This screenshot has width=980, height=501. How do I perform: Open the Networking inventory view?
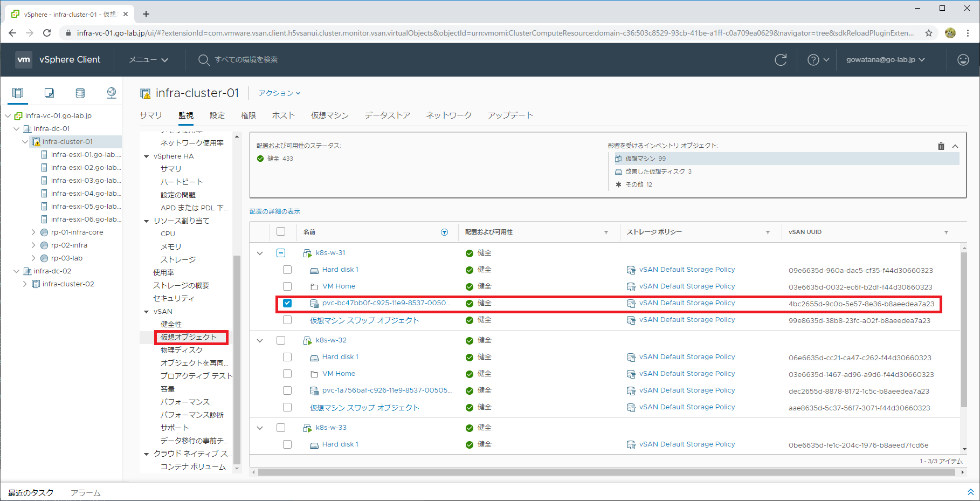click(112, 93)
